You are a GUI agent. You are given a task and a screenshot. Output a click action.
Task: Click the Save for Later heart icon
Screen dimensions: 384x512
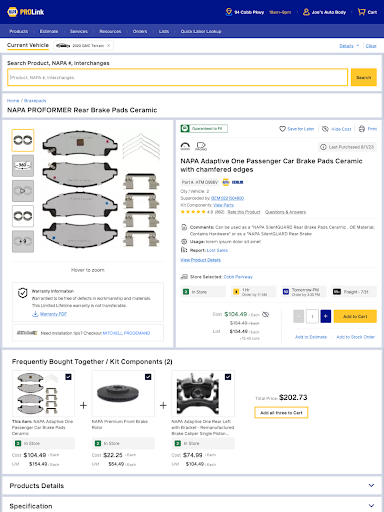coord(282,129)
